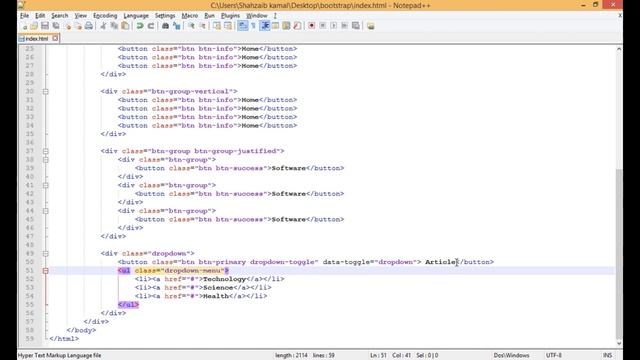The width and height of the screenshot is (640, 360).
Task: Collapse the fold marker on line 38
Action: tap(46, 160)
